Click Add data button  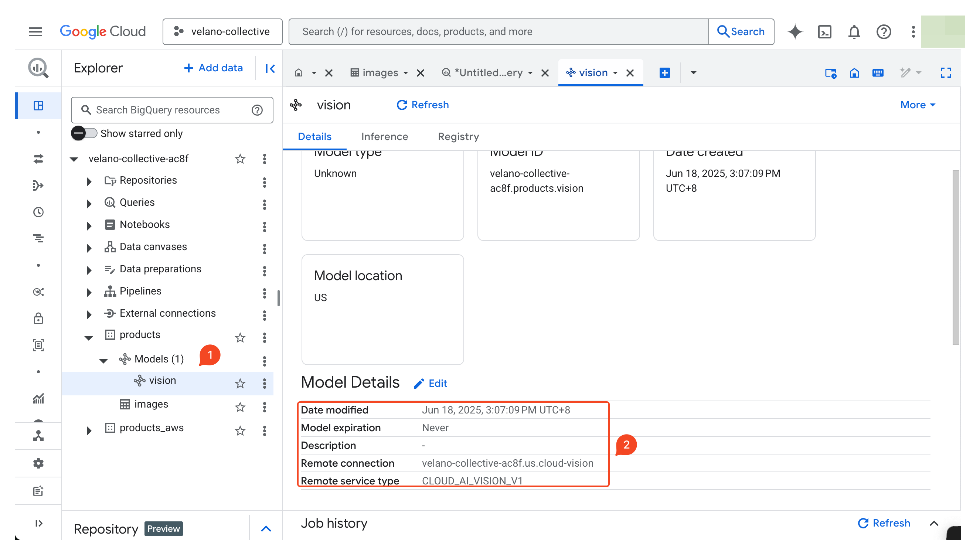pyautogui.click(x=214, y=68)
